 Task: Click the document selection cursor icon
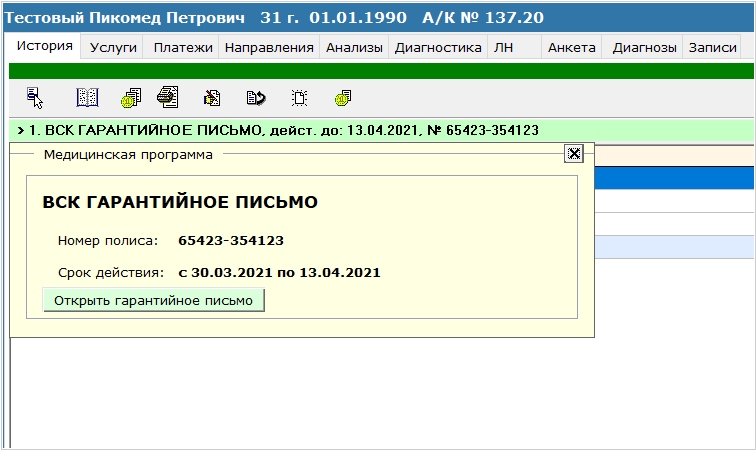tap(35, 98)
